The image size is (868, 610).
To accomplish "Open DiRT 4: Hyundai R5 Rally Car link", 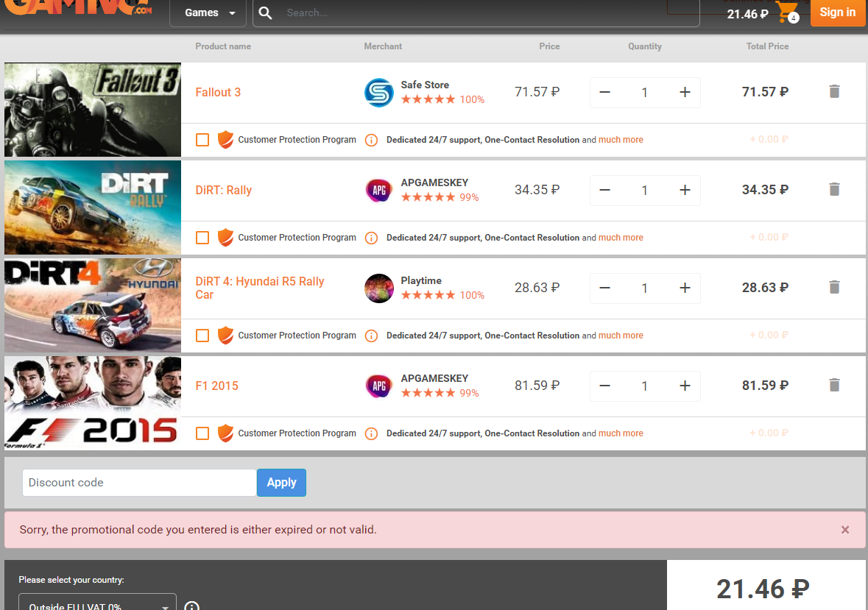I will point(260,288).
